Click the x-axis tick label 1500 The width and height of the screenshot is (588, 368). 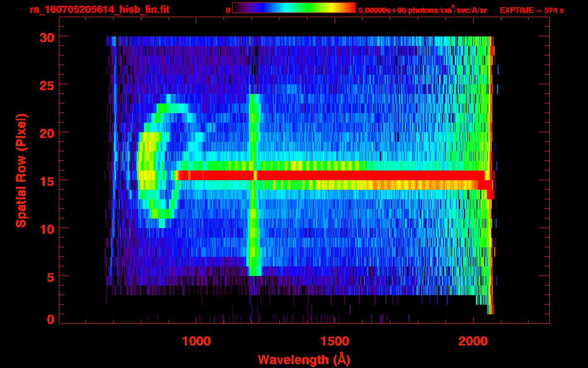tap(334, 341)
